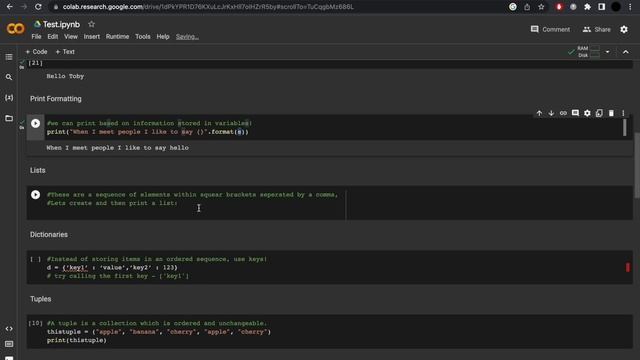This screenshot has width=640, height=360.
Task: Click the print format code line
Action: point(148,132)
